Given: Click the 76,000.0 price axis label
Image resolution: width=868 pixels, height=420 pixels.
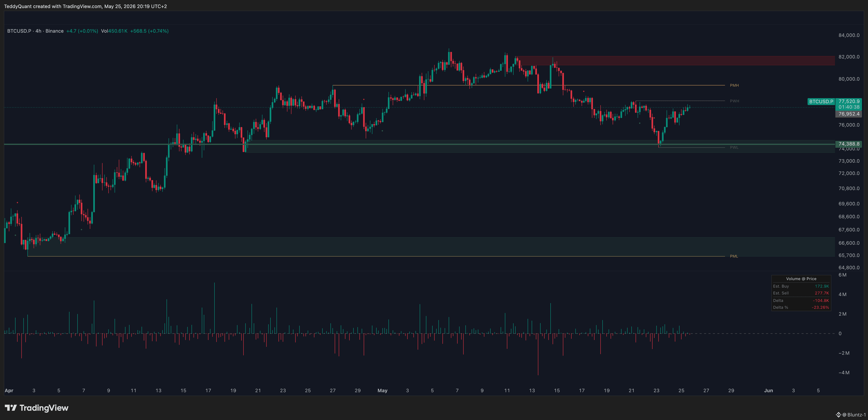Looking at the screenshot, I should pos(849,125).
